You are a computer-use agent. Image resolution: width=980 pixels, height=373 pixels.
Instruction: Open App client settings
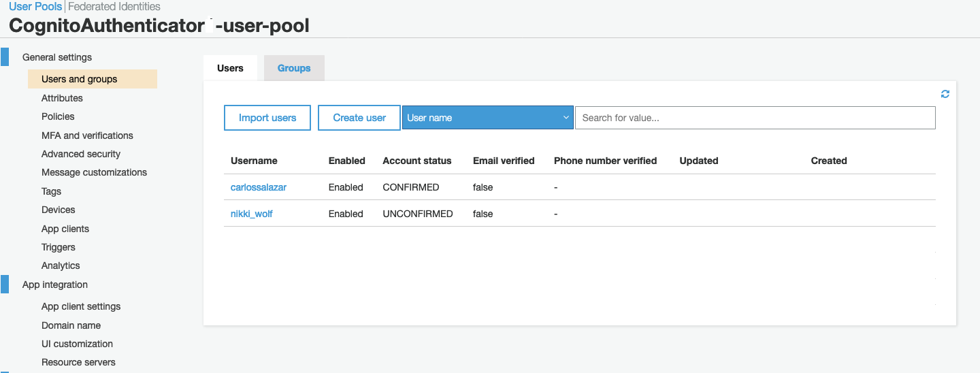click(x=81, y=306)
